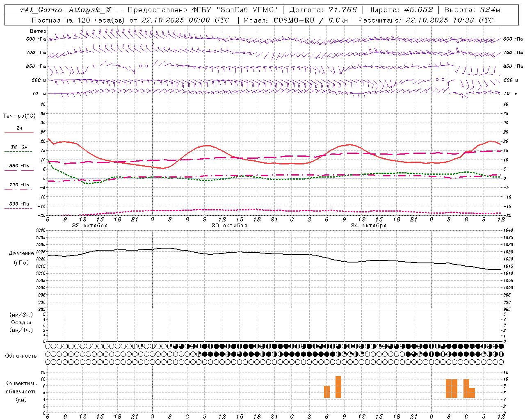The width and height of the screenshot is (525, 420).
Task: Click dashed line sample under Td 2м legend
Action: (18, 152)
